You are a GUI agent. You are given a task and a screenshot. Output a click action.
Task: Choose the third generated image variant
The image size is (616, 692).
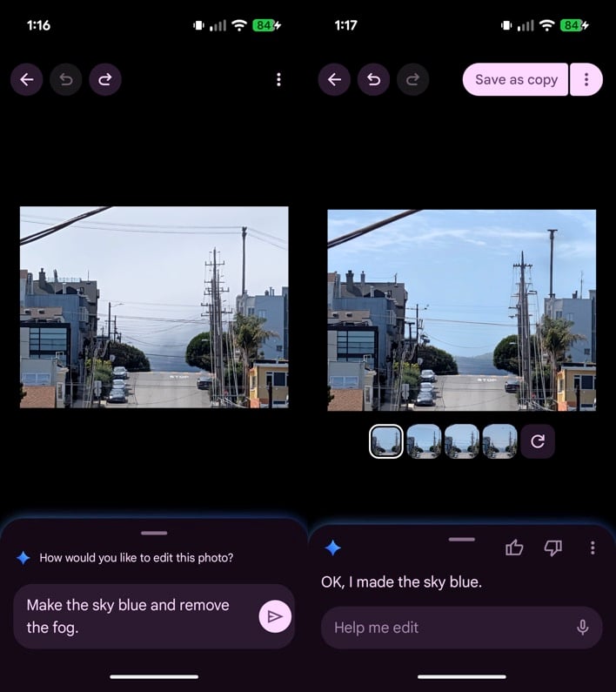pyautogui.click(x=462, y=441)
